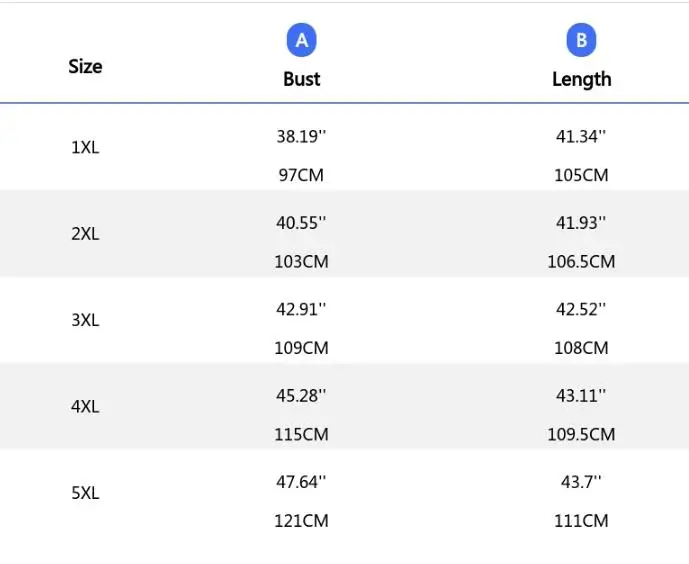Click the 97CM bust measurement
The height and width of the screenshot is (564, 689).
[301, 175]
